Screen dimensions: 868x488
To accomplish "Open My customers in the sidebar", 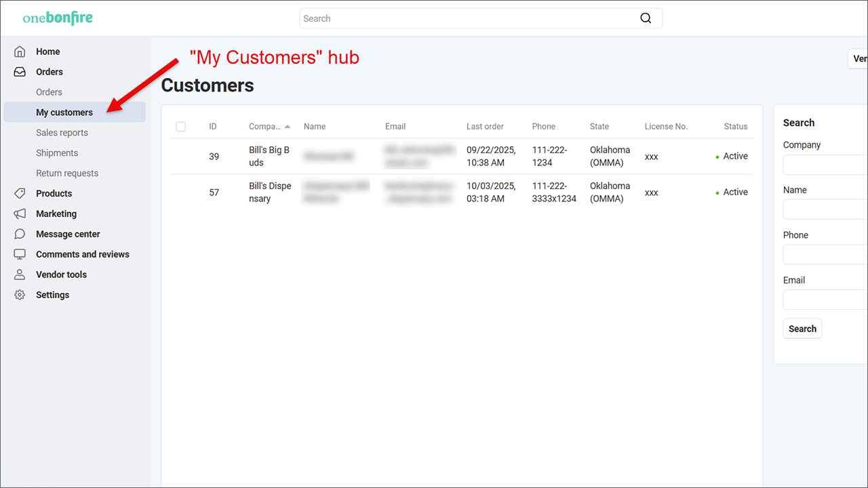I will pyautogui.click(x=64, y=113).
